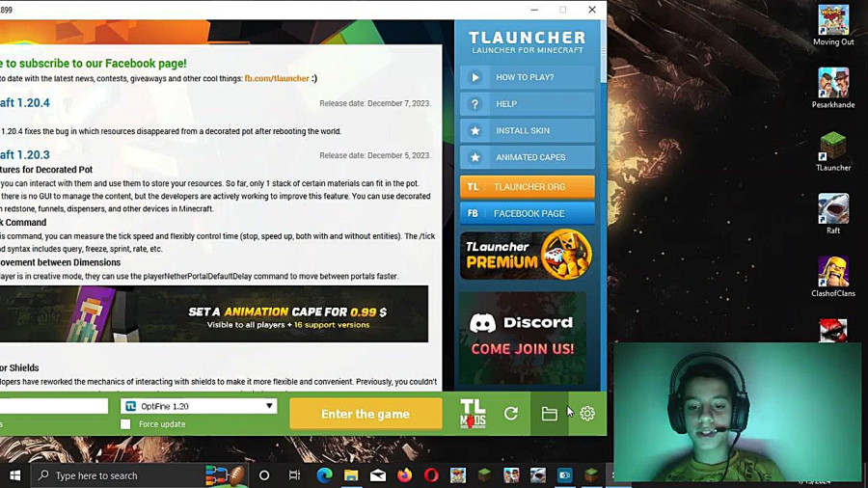
Task: Launch Firefox from taskbar
Action: 405,475
